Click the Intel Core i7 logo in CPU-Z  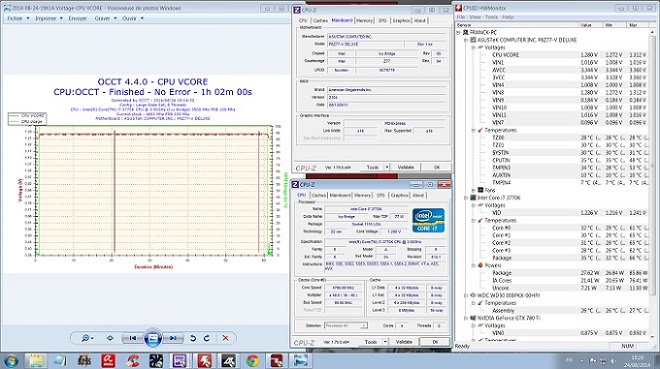pyautogui.click(x=428, y=220)
